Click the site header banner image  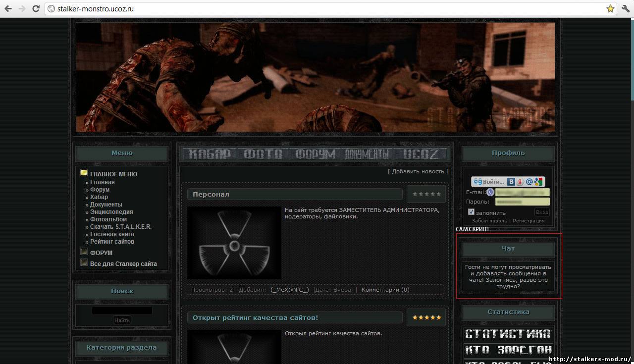pyautogui.click(x=316, y=77)
